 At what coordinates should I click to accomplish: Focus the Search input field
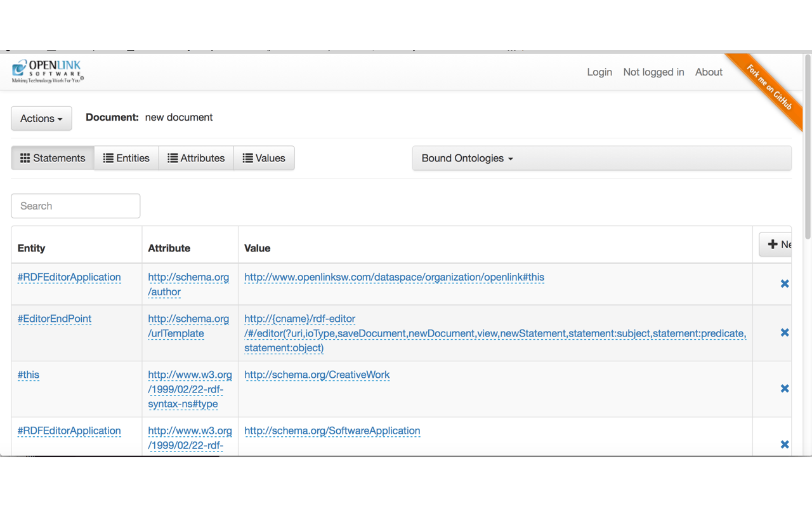pyautogui.click(x=75, y=206)
